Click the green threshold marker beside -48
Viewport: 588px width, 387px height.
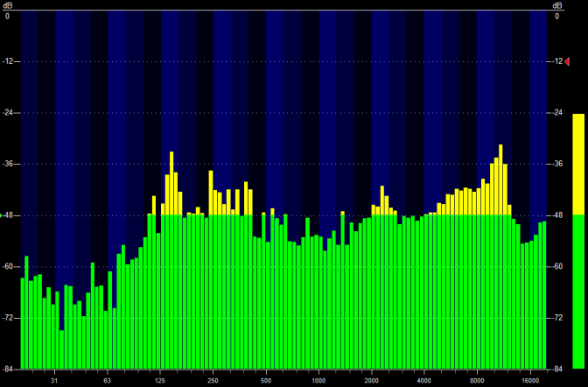1,216
